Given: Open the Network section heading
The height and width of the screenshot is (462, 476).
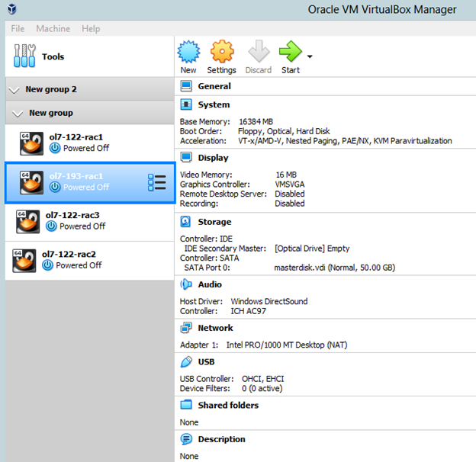Looking at the screenshot, I should coord(216,328).
